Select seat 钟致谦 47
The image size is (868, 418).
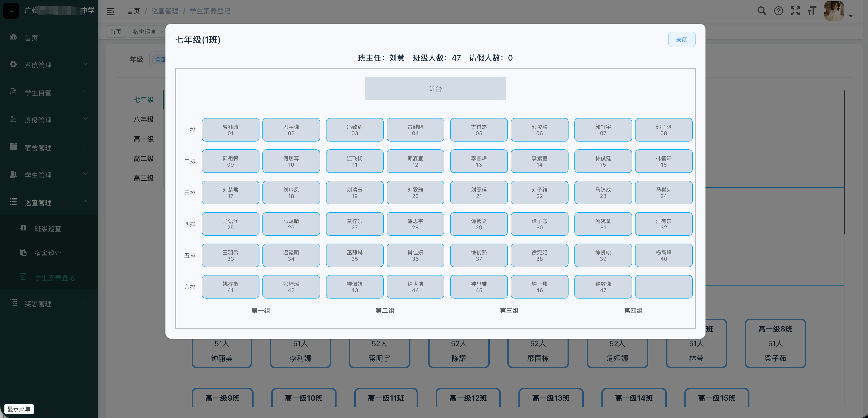tap(603, 287)
